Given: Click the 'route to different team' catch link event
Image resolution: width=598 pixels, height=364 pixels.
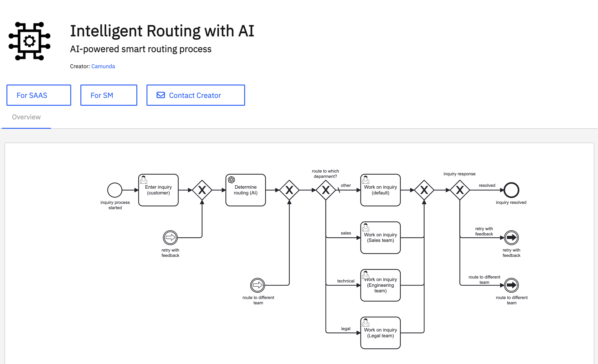Looking at the screenshot, I should pyautogui.click(x=257, y=285).
